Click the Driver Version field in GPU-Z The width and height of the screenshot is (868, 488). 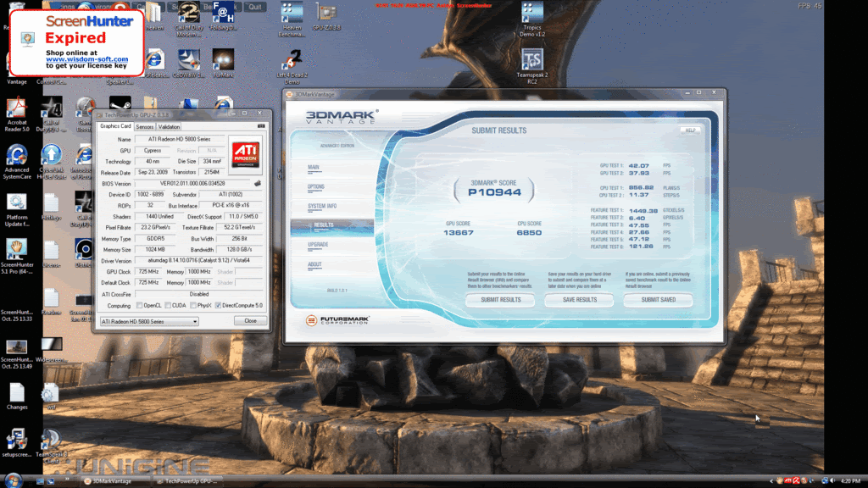198,261
